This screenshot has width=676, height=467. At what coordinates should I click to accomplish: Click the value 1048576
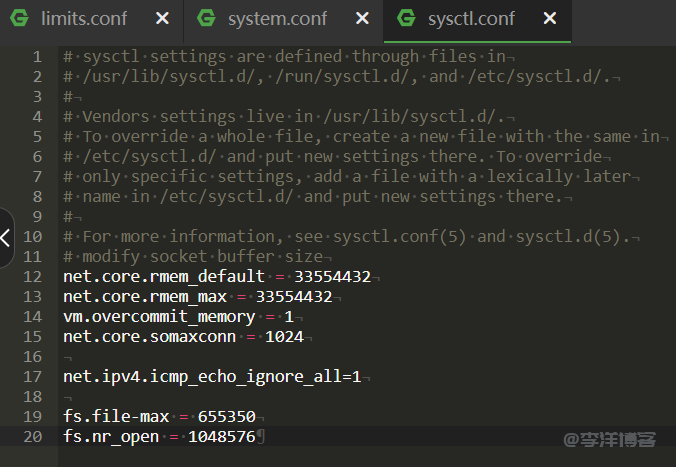222,437
